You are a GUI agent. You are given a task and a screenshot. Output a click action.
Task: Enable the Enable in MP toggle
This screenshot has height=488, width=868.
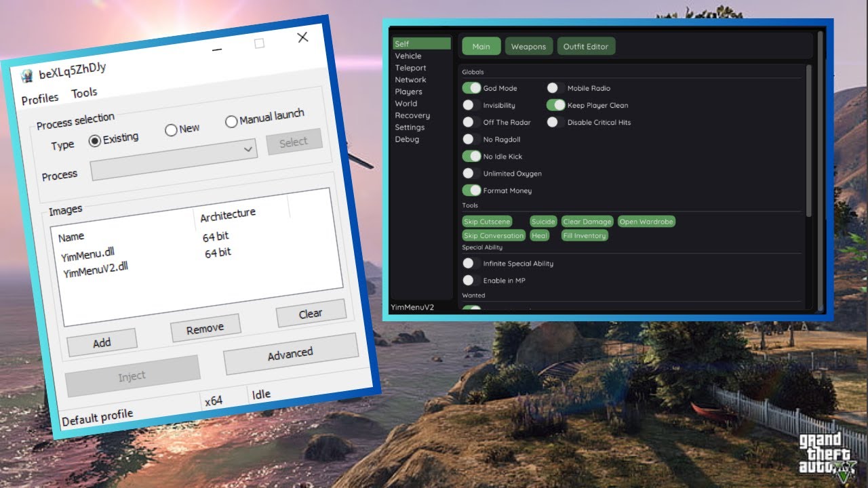tap(471, 280)
